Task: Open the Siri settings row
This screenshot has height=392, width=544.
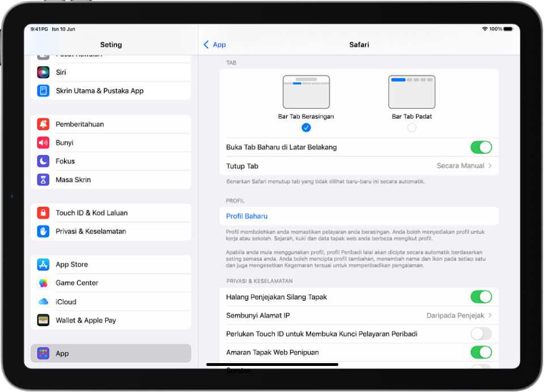Action: [110, 72]
